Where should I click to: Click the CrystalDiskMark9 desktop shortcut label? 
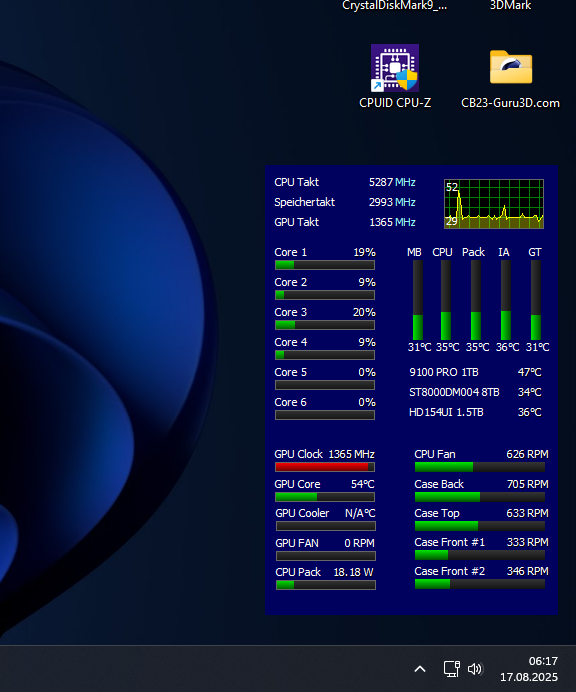pos(395,6)
